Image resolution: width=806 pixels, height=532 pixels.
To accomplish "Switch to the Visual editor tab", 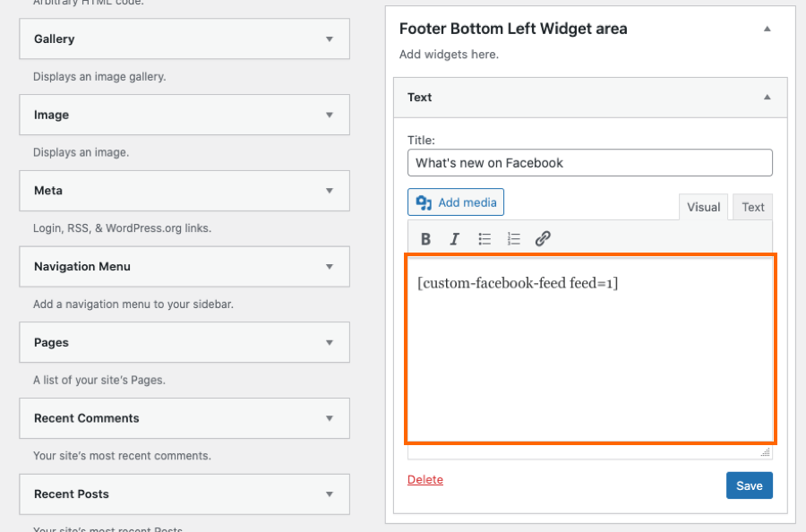I will pos(703,207).
